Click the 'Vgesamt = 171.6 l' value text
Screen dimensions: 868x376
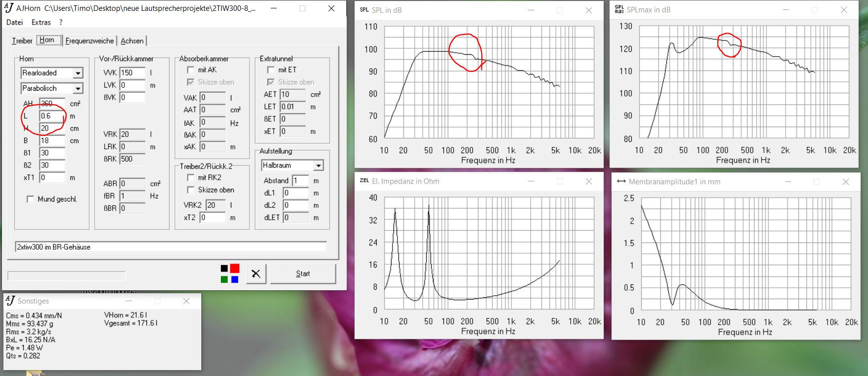(131, 323)
